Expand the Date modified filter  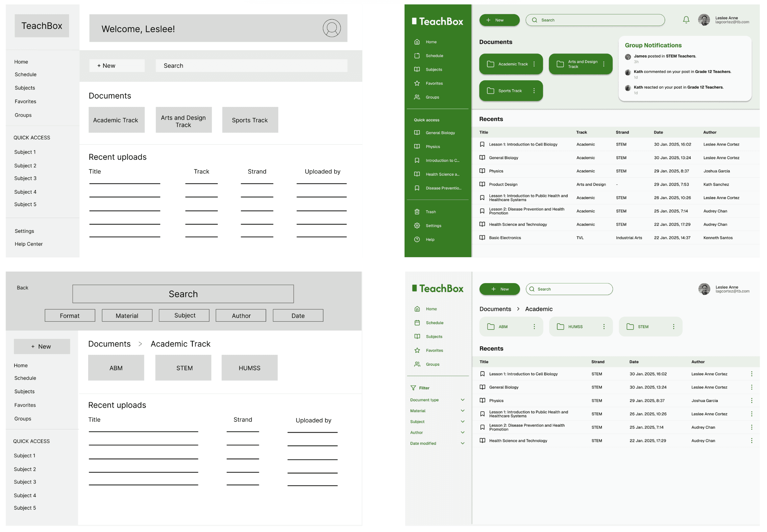point(462,443)
